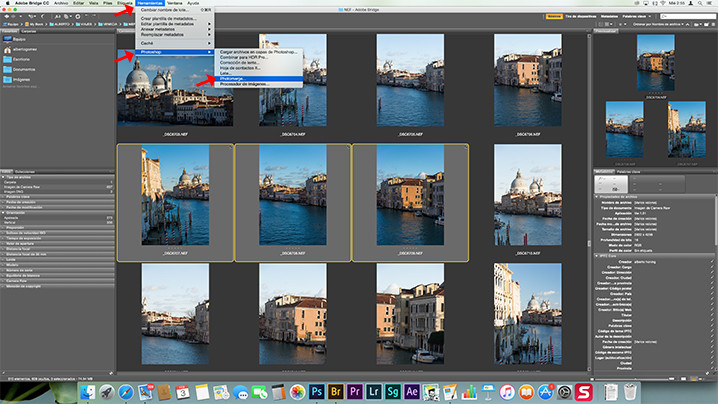Open the Ordenar por Nombre de archivo dropdown

point(658,24)
